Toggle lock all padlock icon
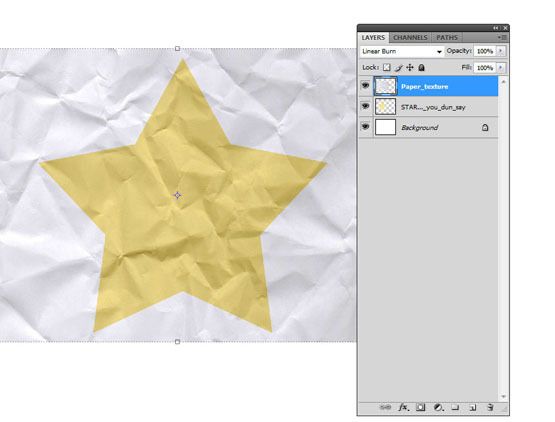 [421, 67]
